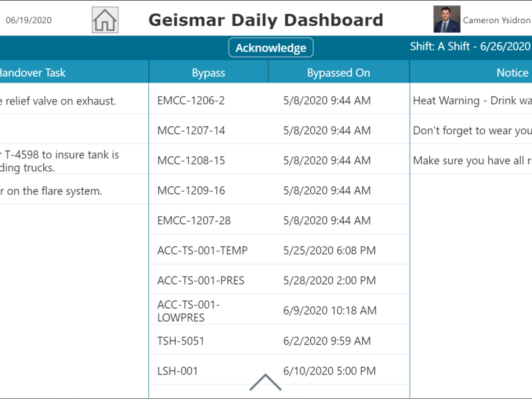Select the Bypass column header

208,72
